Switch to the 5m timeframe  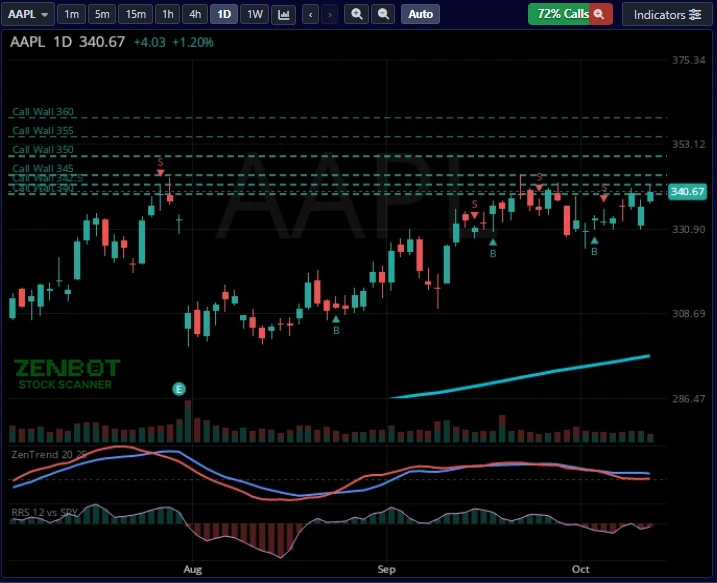102,14
